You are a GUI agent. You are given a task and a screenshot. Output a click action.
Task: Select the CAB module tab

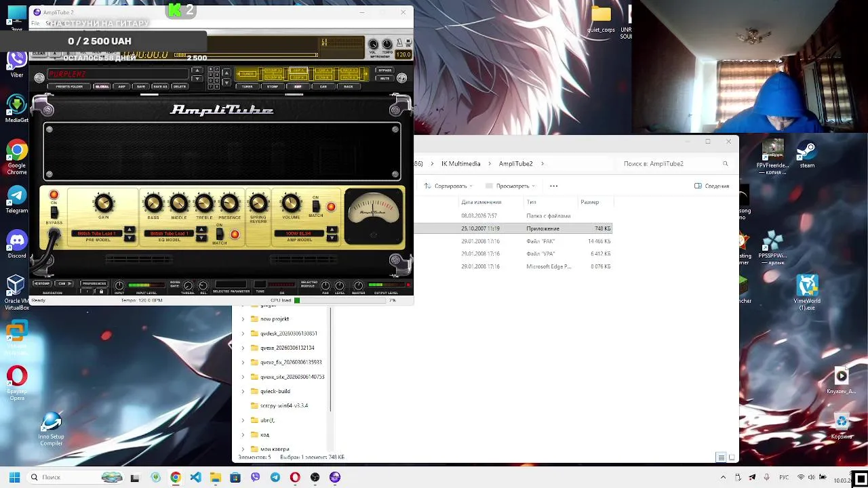[x=323, y=87]
